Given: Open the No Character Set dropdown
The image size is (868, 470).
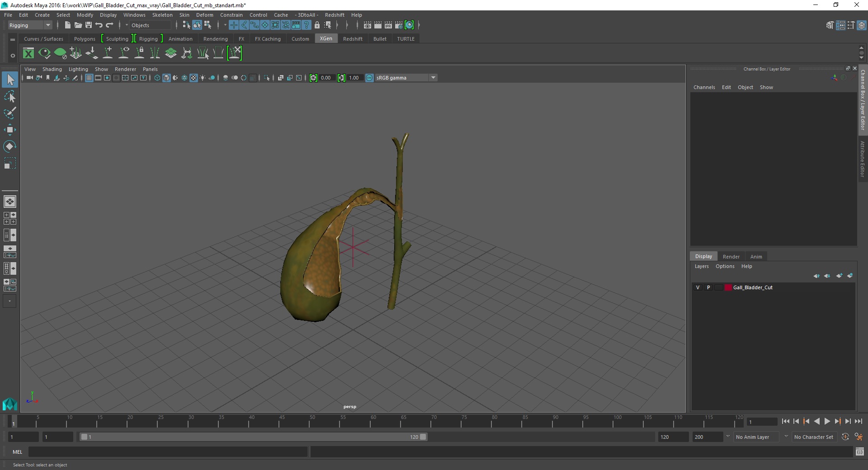Looking at the screenshot, I should click(x=814, y=437).
